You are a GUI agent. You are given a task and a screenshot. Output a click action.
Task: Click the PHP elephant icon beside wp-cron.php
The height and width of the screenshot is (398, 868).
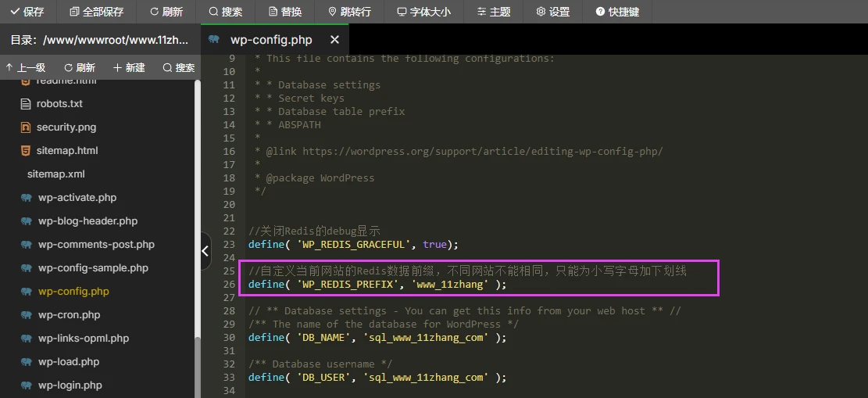point(26,315)
